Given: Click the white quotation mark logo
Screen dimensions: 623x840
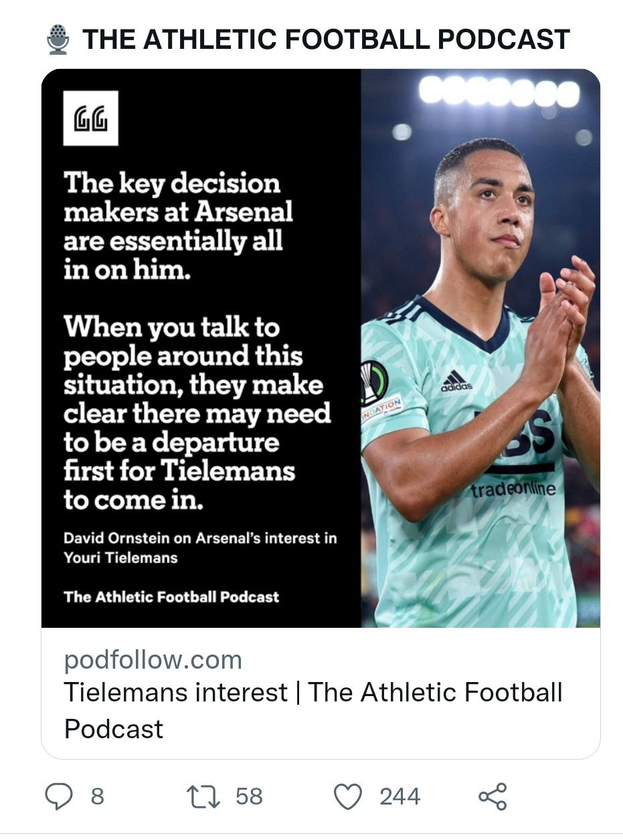Looking at the screenshot, I should point(90,118).
